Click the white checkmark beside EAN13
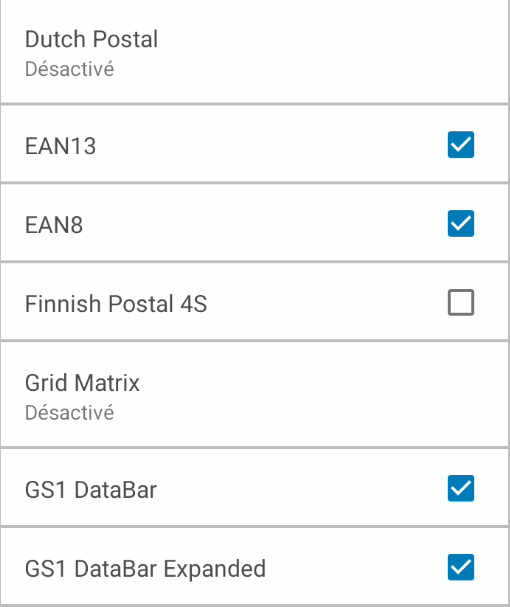The image size is (510, 607). [461, 145]
